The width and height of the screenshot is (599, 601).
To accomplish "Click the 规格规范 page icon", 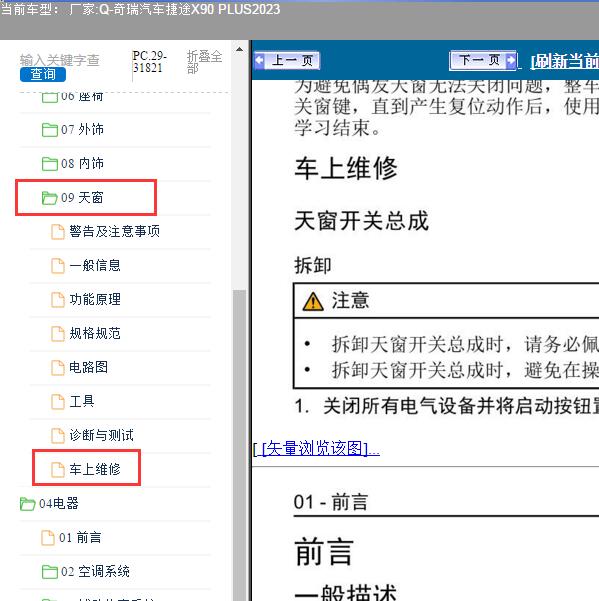I will pos(58,334).
